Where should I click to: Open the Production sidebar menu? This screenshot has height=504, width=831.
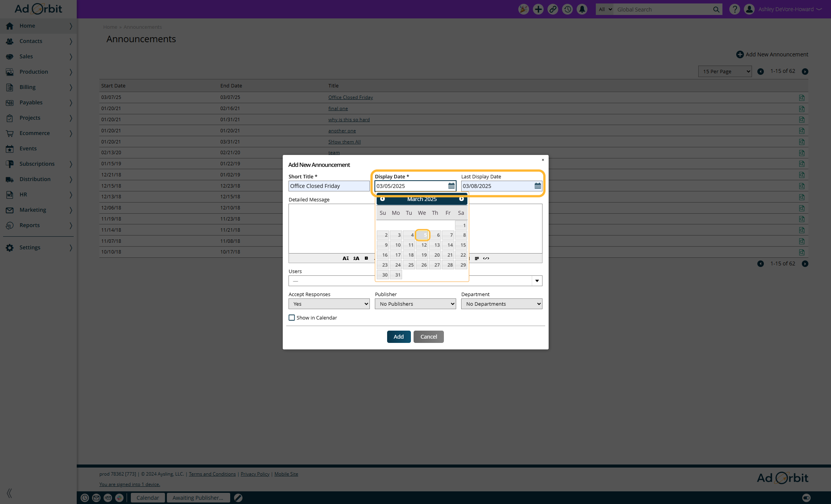click(x=38, y=72)
